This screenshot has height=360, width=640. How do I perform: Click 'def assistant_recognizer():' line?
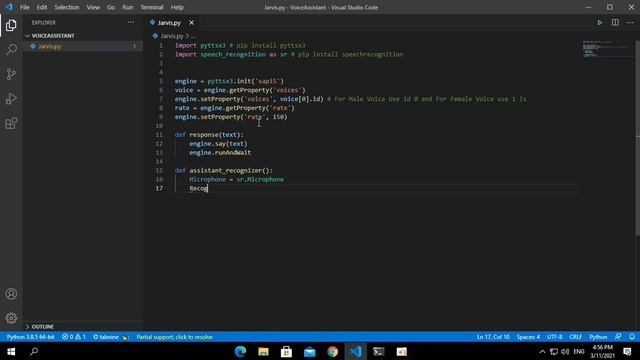click(224, 170)
